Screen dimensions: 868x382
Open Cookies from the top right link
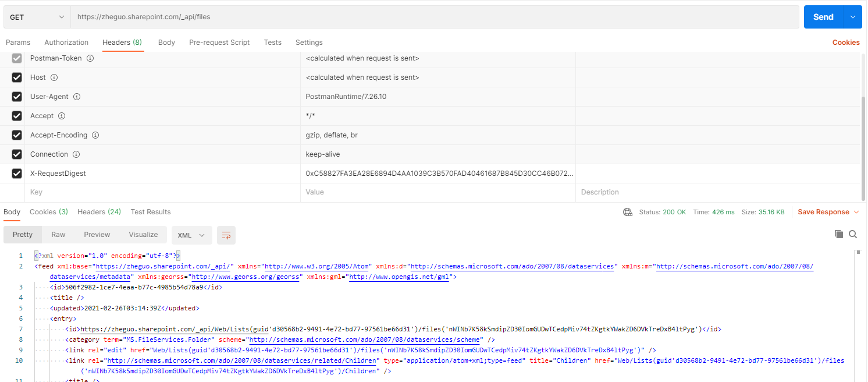pyautogui.click(x=846, y=42)
